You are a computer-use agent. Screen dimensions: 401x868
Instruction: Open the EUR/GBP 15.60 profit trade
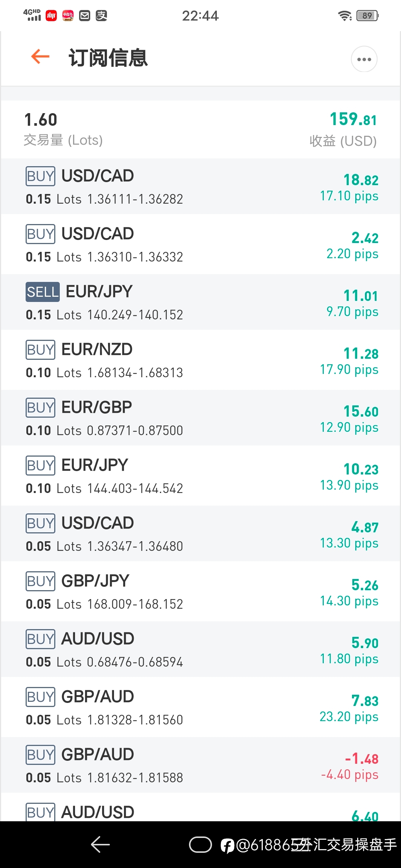[x=200, y=418]
